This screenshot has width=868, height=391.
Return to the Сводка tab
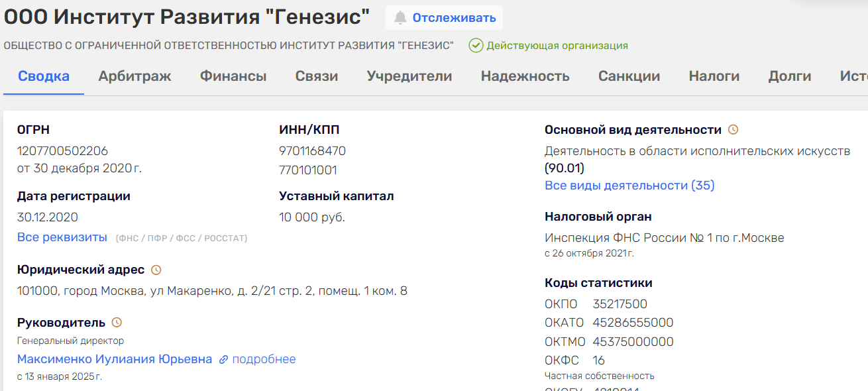pyautogui.click(x=43, y=76)
